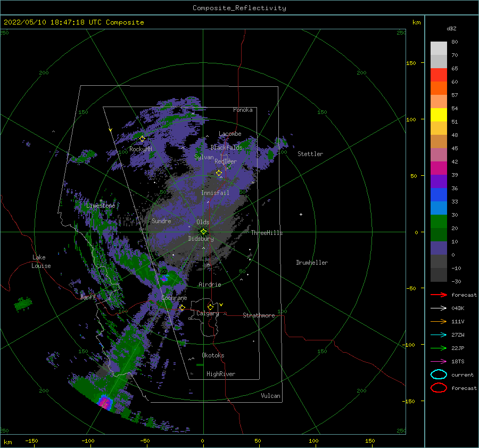Viewport: 479px width, 448px height.
Task: Click the Composite_Reflectivity title text
Action: point(240,8)
